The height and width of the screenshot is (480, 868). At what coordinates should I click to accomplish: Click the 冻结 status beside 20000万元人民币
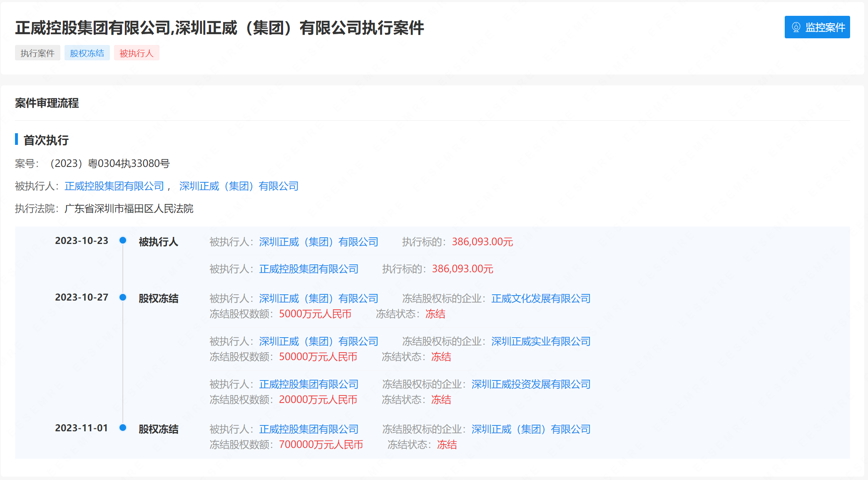point(441,400)
